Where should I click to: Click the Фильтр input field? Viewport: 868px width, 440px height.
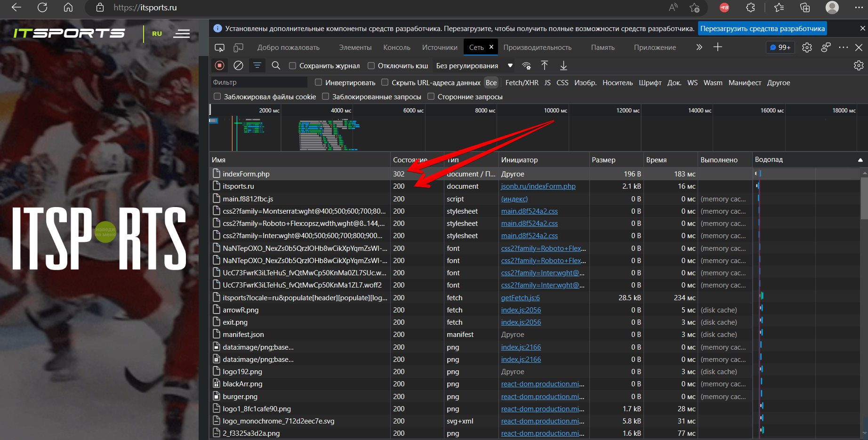[259, 82]
